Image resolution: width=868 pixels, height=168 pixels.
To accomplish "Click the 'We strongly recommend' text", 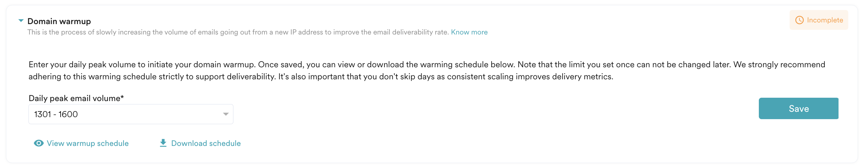I will [x=779, y=65].
